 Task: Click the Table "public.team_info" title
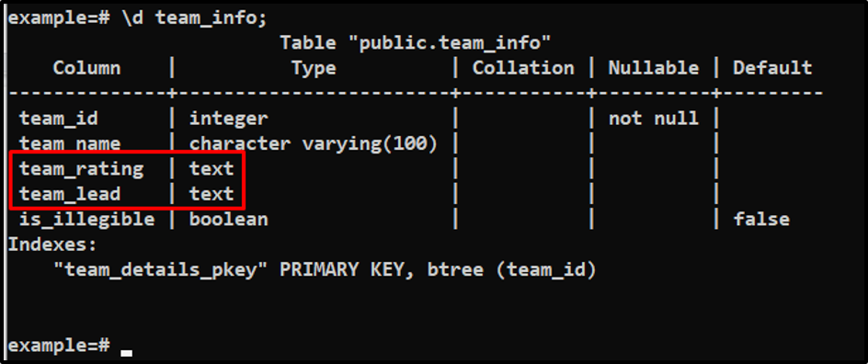click(416, 42)
